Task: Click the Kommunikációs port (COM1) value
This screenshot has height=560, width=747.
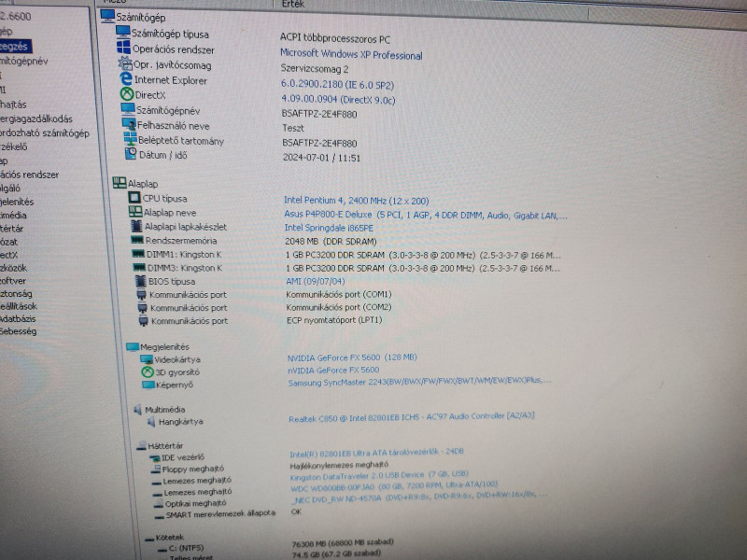Action: coord(339,294)
